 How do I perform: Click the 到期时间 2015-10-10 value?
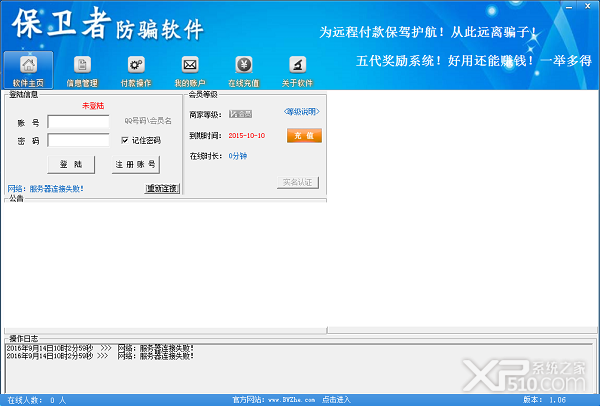[247, 135]
